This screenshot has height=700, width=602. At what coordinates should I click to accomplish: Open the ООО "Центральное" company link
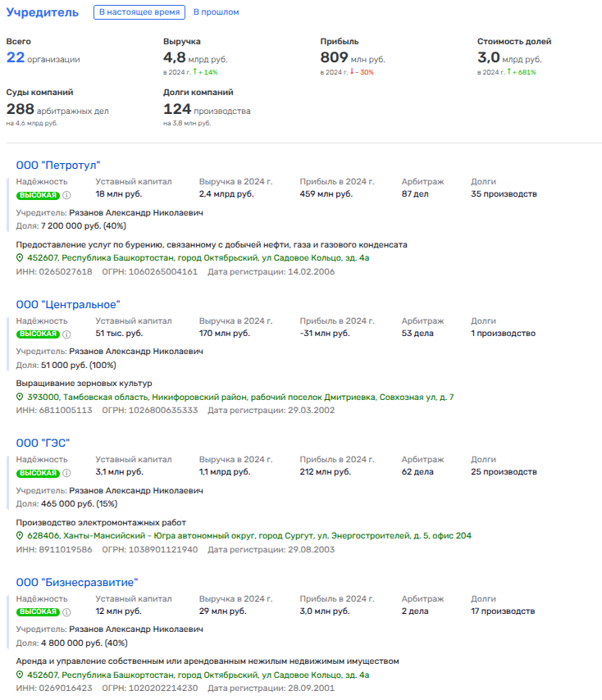pos(68,305)
